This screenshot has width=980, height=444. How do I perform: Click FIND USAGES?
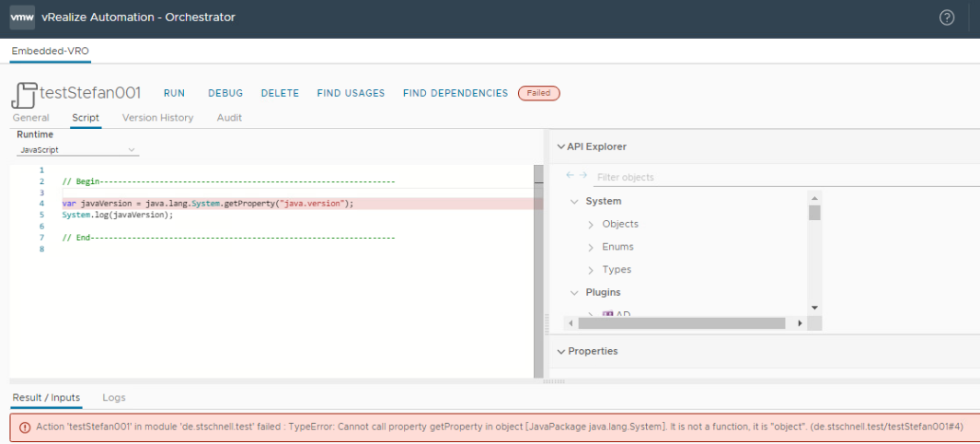point(351,93)
